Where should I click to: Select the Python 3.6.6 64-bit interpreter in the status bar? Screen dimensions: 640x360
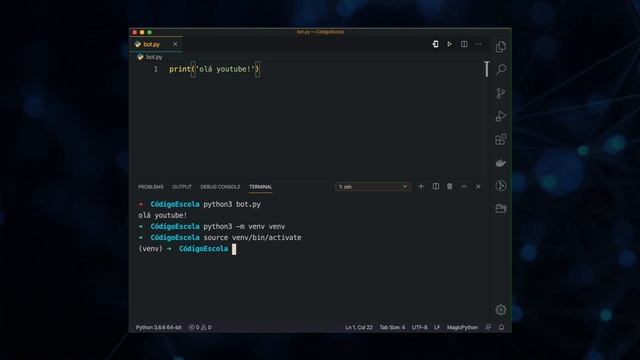(158, 327)
